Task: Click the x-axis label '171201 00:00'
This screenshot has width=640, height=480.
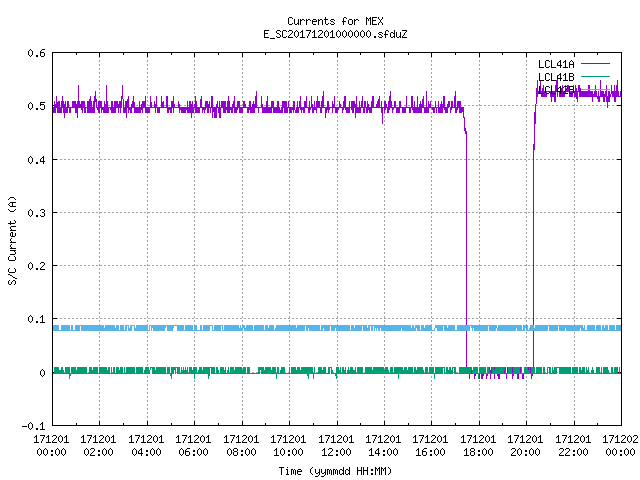Action: [x=51, y=446]
